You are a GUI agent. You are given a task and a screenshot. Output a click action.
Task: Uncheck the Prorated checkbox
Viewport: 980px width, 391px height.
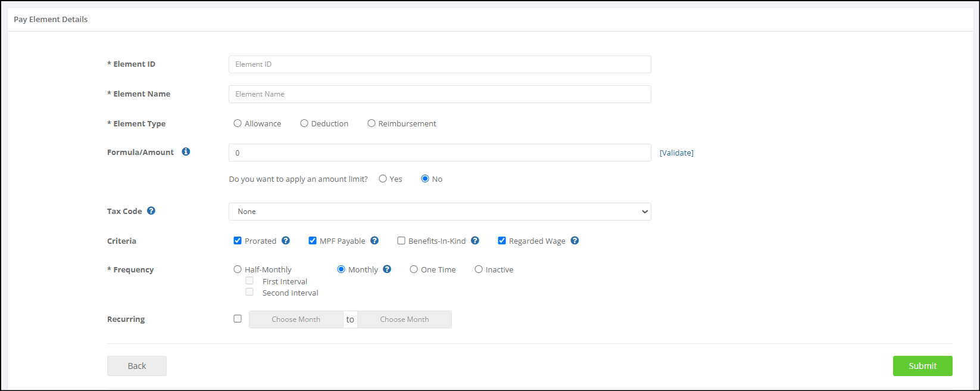pyautogui.click(x=238, y=241)
